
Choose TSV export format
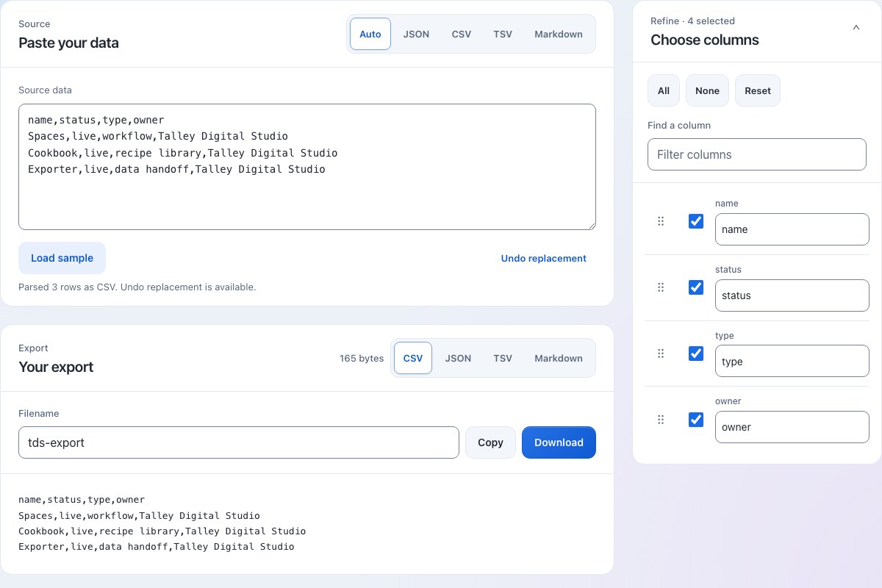[x=503, y=358]
